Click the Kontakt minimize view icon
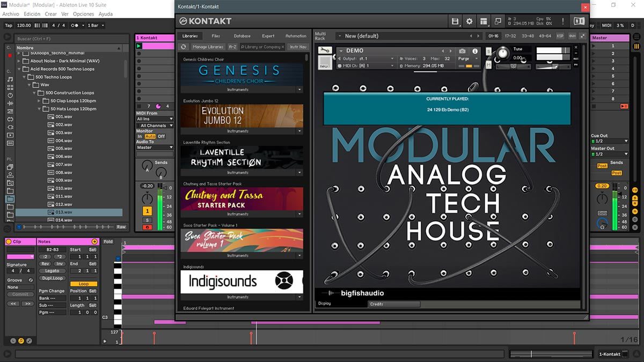 (497, 21)
